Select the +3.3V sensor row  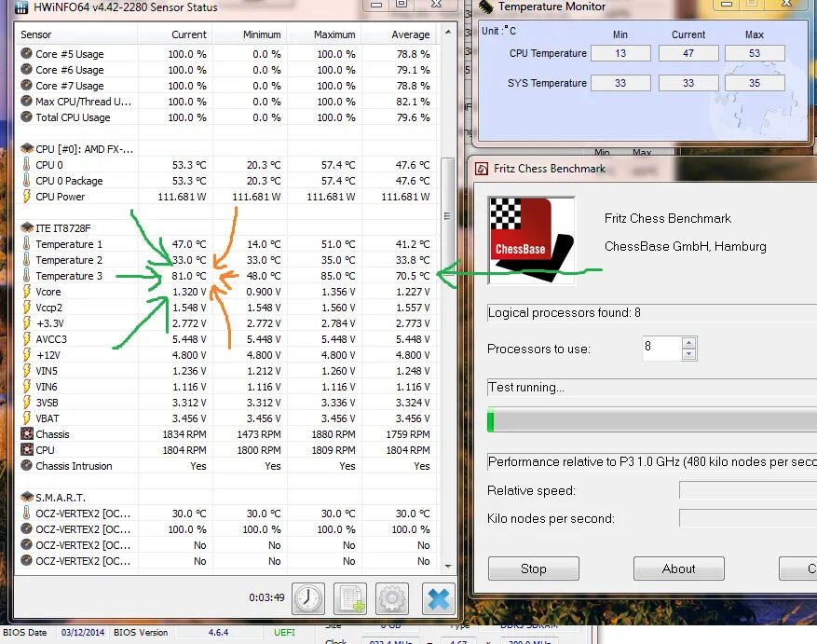coord(226,322)
